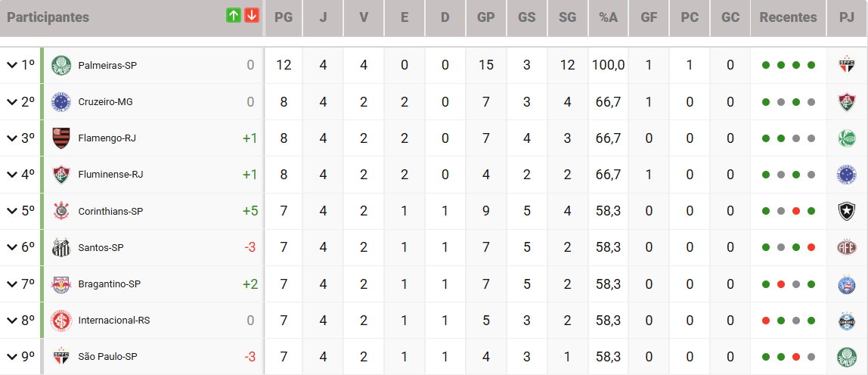Sort table by SG column header
The image size is (868, 375).
tap(566, 17)
